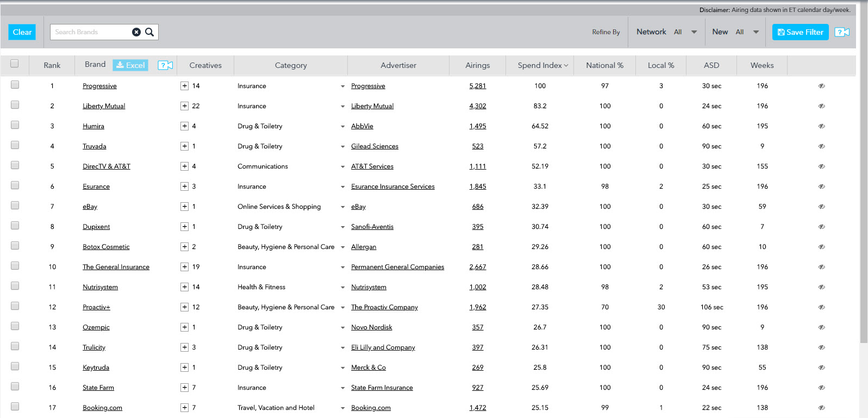Sort table by Airings column

(477, 65)
